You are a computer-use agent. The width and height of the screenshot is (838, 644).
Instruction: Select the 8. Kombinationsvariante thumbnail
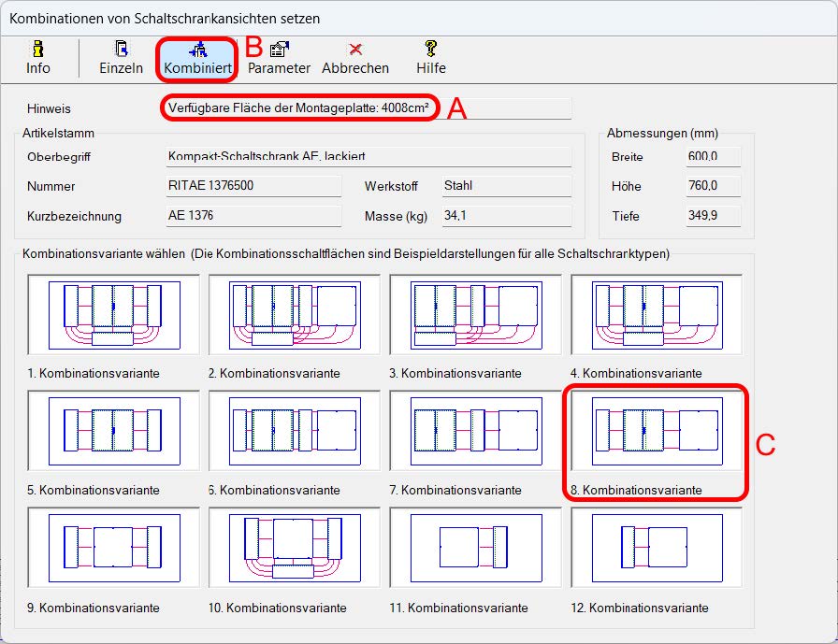657,430
